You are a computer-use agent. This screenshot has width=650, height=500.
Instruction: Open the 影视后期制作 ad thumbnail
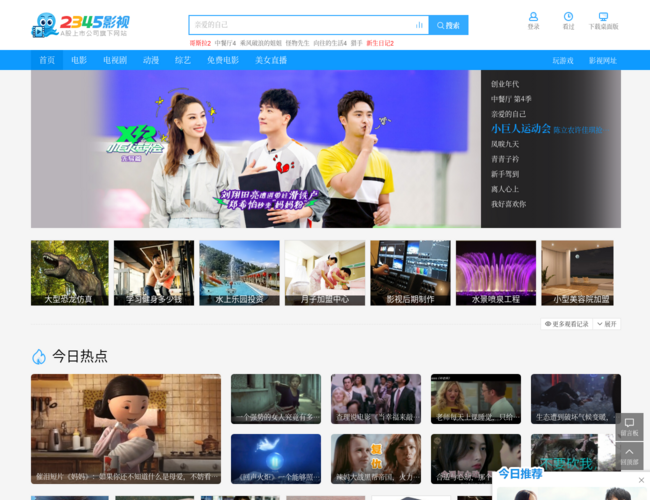tap(410, 273)
